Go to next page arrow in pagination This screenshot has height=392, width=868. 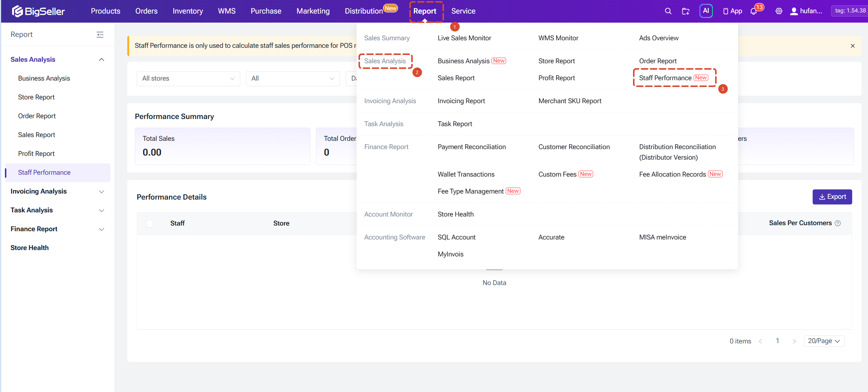[794, 341]
